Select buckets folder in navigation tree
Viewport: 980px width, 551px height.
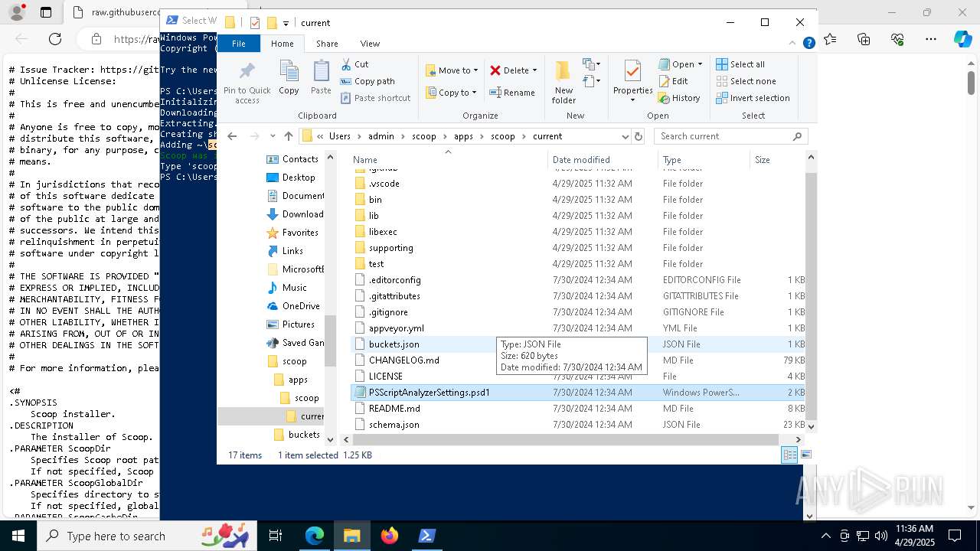(x=304, y=435)
